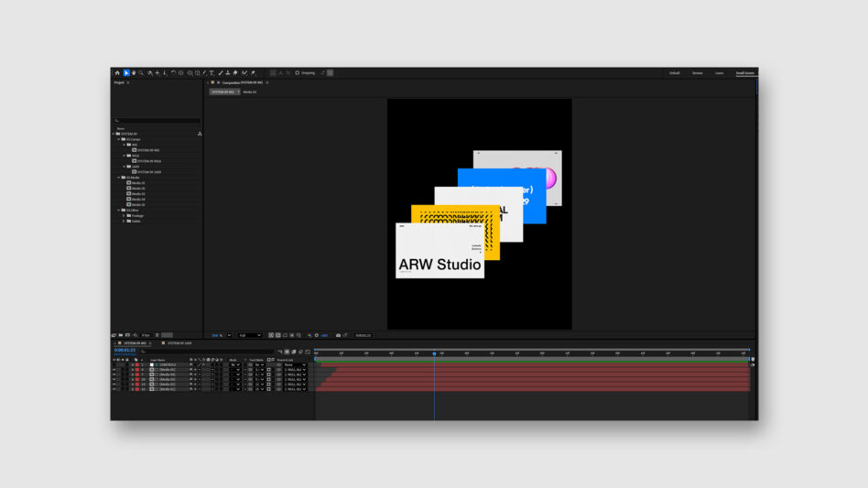Click the viewer preview timecode readout

pos(363,335)
